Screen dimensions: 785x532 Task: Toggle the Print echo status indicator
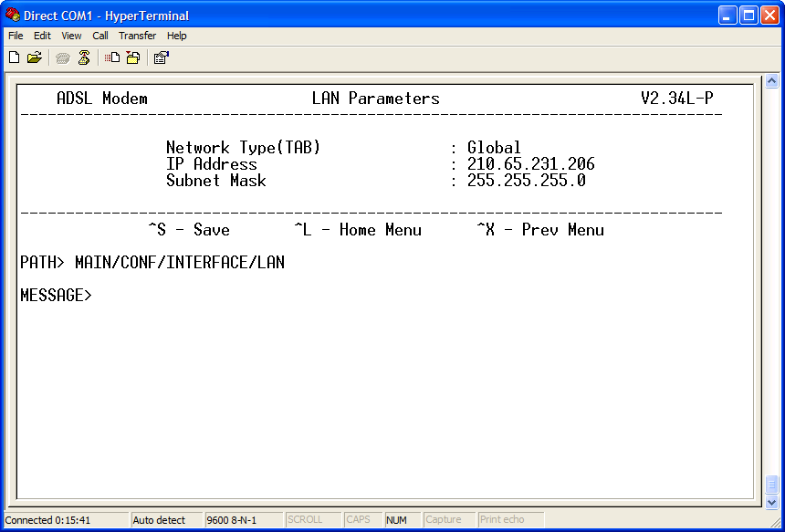click(509, 519)
